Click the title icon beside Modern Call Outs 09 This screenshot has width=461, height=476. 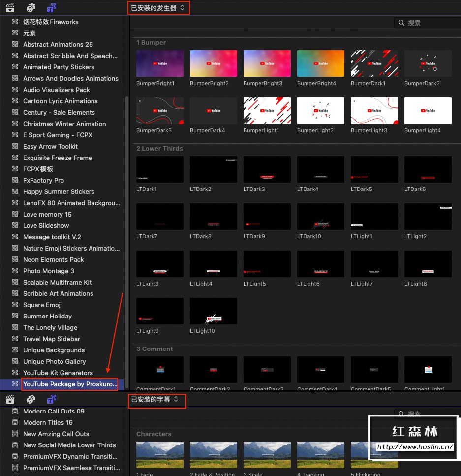pyautogui.click(x=15, y=411)
